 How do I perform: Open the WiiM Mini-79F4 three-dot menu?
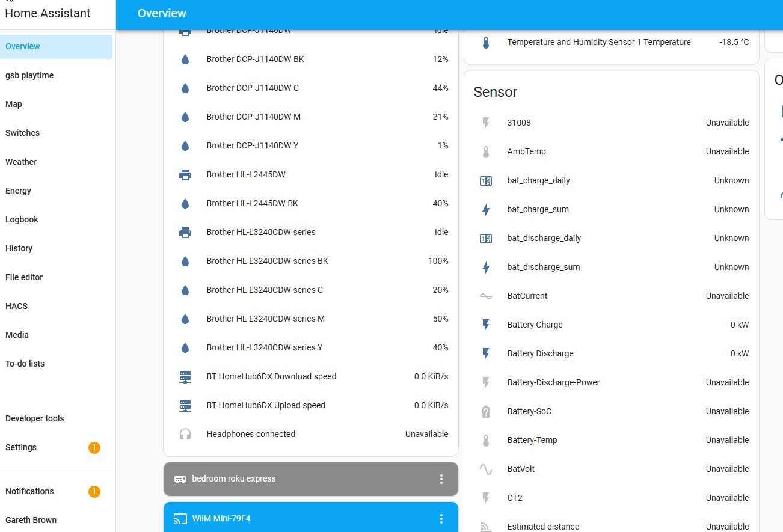click(x=441, y=519)
